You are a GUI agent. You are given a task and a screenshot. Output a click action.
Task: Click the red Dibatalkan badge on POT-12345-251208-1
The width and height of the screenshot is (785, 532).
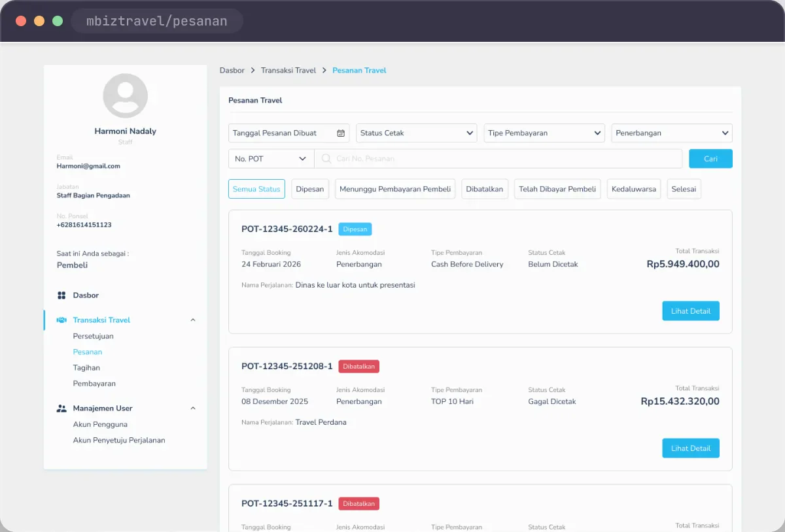[x=359, y=367]
